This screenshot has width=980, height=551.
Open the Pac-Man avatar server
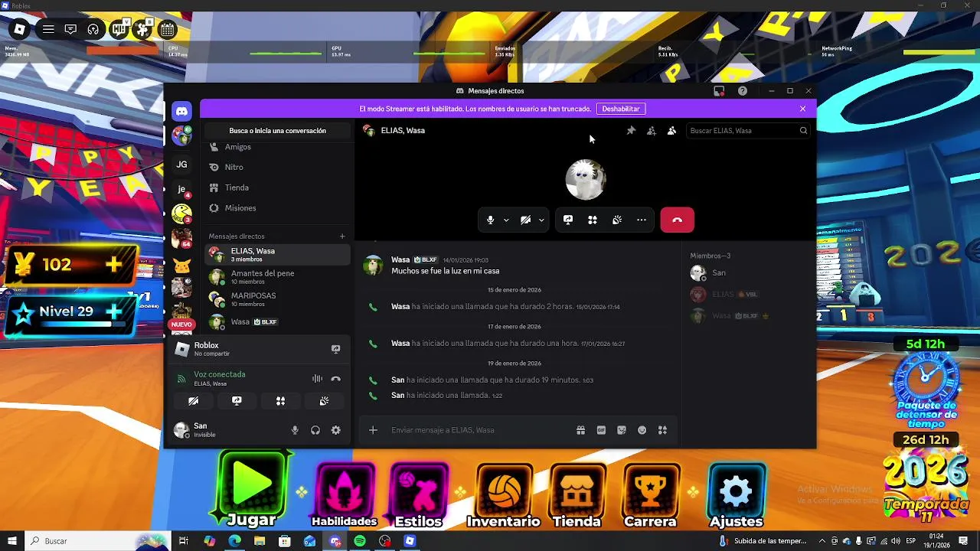181,214
